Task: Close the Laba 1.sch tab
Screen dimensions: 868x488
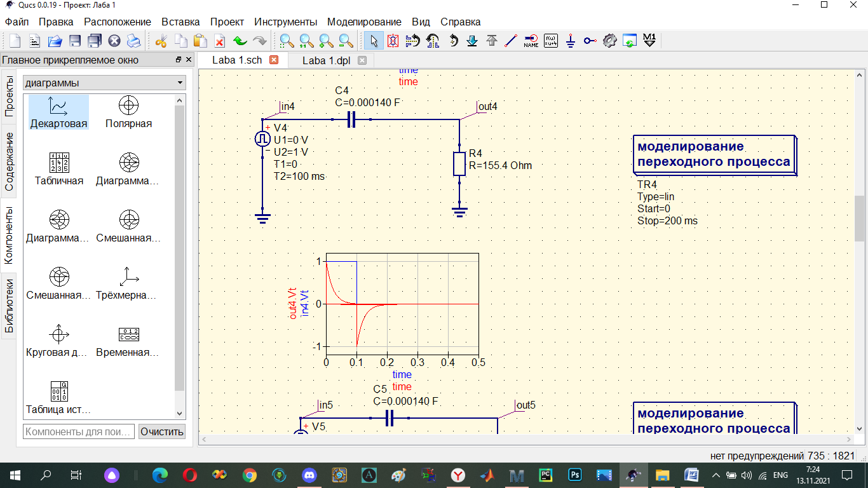Action: tap(274, 60)
